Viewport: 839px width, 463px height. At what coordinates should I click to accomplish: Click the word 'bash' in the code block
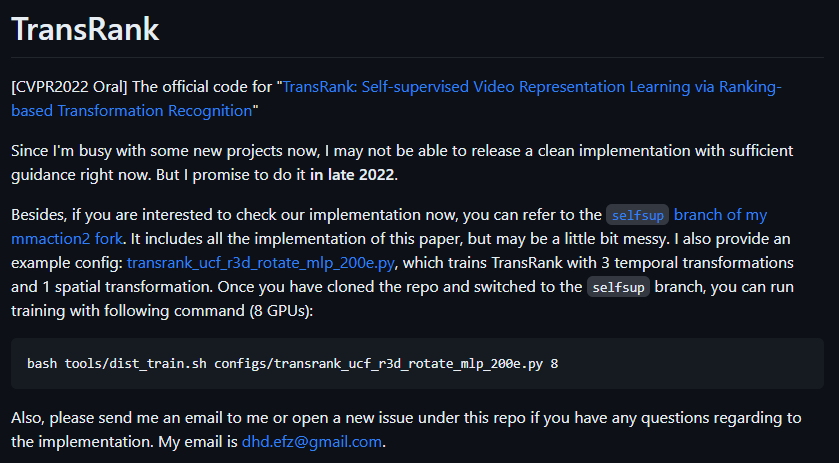tap(43, 362)
